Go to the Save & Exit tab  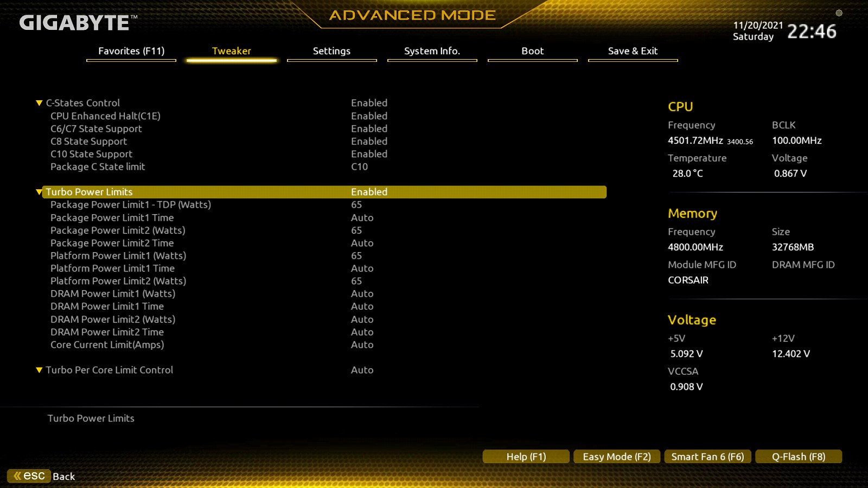633,51
